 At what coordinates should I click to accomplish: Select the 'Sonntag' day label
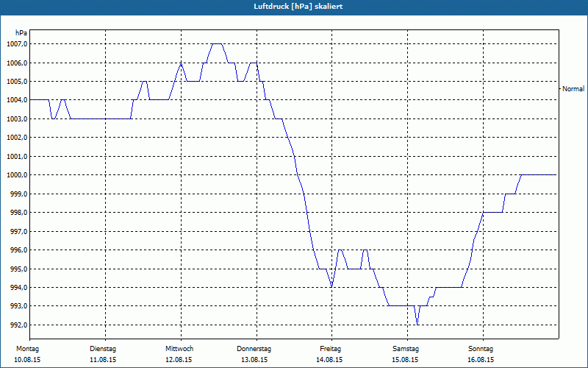point(481,349)
